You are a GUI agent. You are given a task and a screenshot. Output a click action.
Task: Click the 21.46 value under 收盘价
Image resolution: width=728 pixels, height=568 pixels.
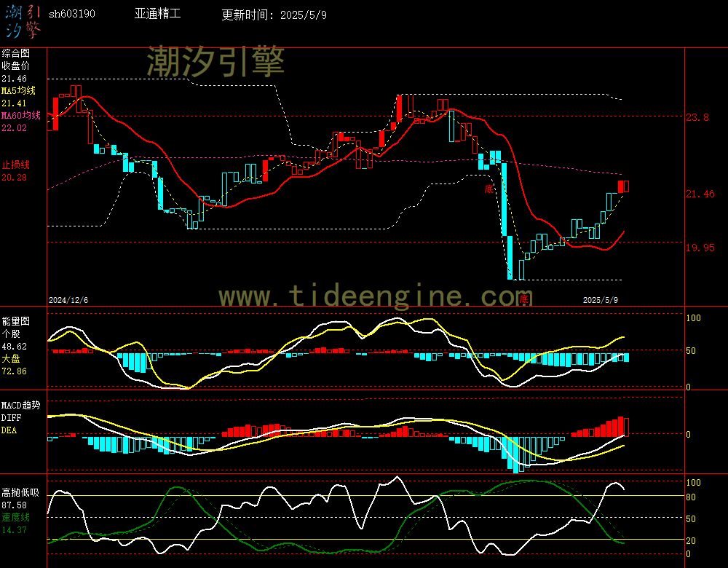tap(15, 79)
